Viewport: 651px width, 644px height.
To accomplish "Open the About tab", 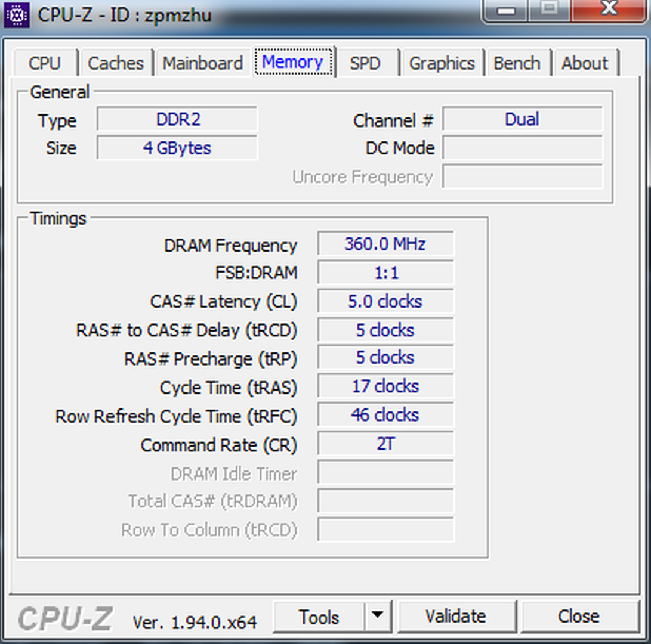I will tap(585, 63).
